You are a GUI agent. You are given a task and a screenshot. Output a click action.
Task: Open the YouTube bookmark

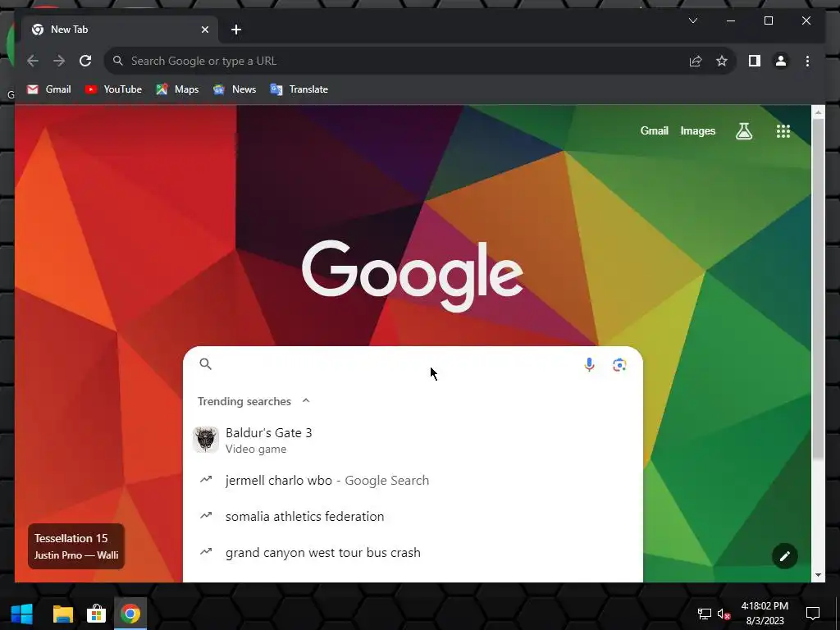click(x=113, y=89)
